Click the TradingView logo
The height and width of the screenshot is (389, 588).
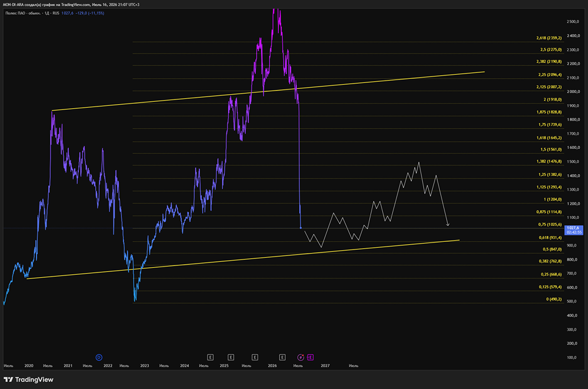click(x=28, y=380)
